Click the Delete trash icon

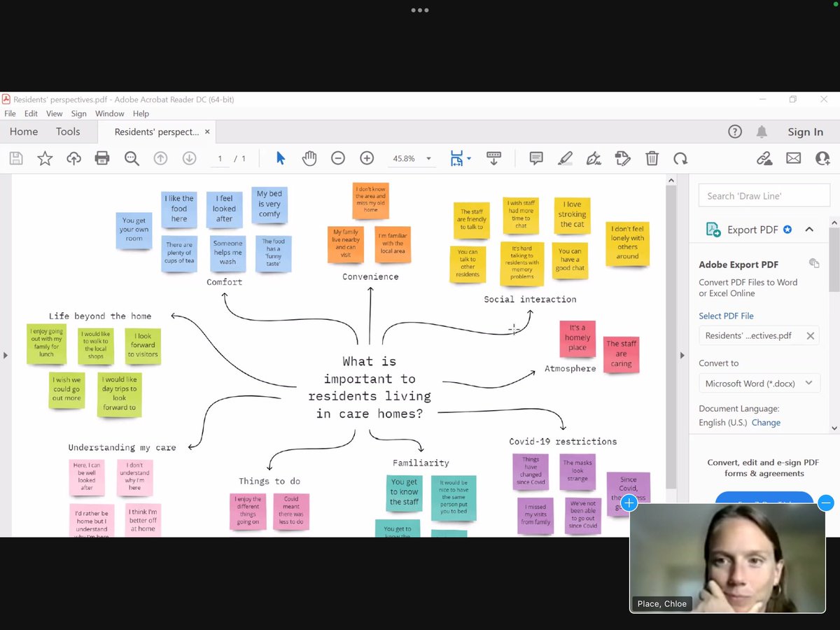652,159
